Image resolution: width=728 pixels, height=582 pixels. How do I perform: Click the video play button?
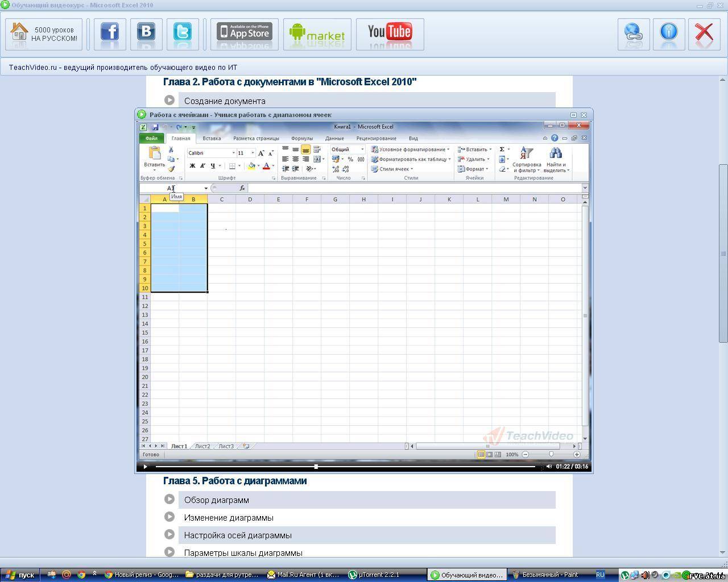coord(145,467)
